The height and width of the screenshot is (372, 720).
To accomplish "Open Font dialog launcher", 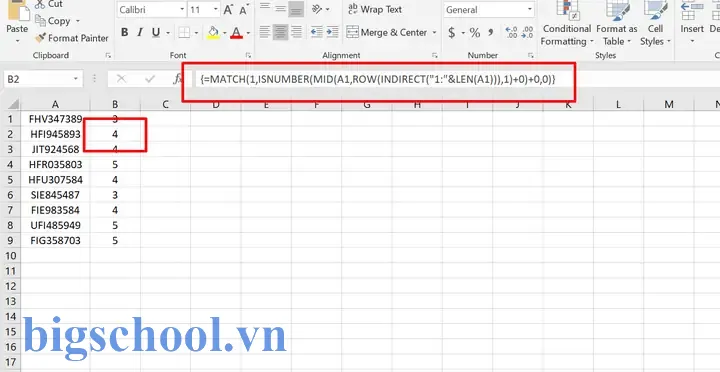I will [248, 55].
